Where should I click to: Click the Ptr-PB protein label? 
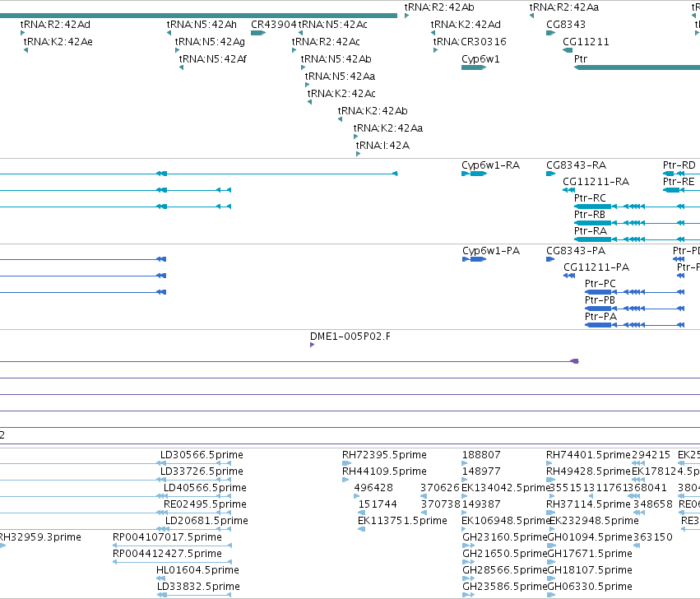(600, 300)
